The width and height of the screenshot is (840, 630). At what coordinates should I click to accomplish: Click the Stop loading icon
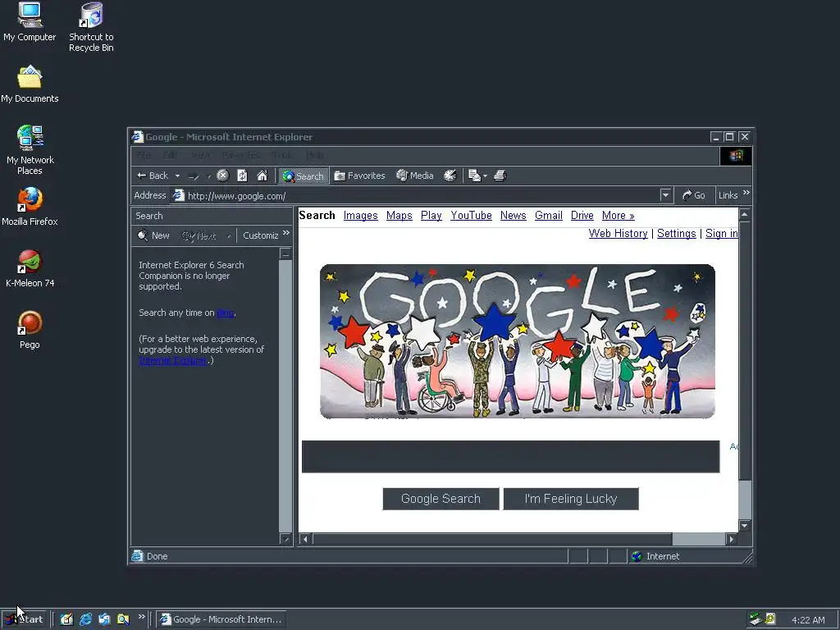pyautogui.click(x=223, y=176)
